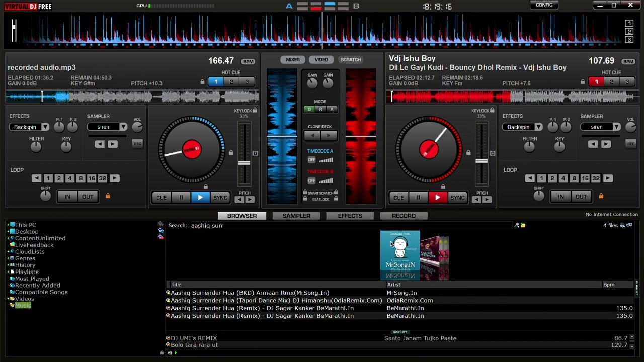Pause the right deck
The image size is (644, 362).
point(418,198)
